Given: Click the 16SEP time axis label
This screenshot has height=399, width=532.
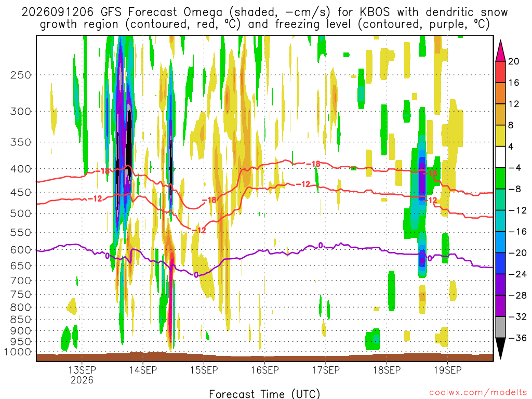Looking at the screenshot, I should [x=264, y=370].
